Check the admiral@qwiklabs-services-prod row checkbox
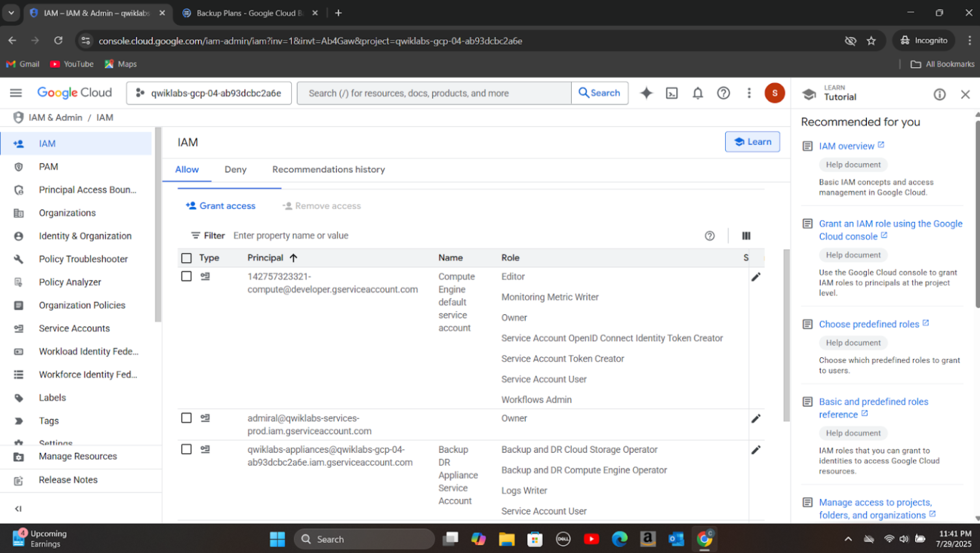 [187, 418]
